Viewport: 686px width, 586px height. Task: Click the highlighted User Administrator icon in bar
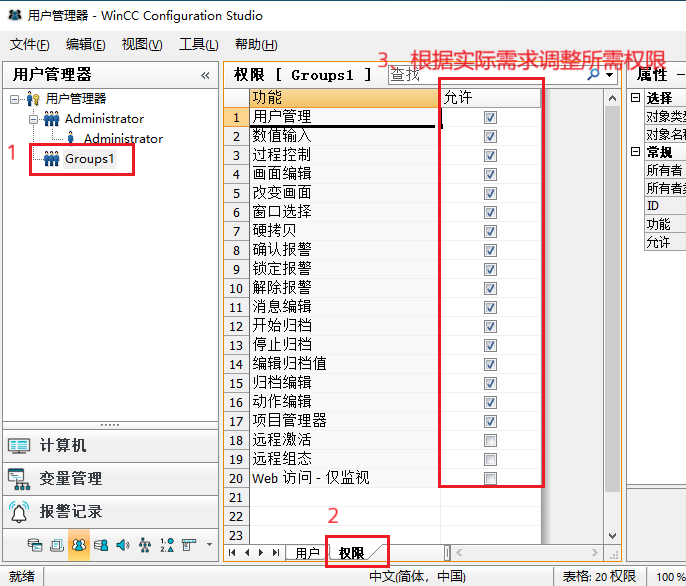coord(79,545)
